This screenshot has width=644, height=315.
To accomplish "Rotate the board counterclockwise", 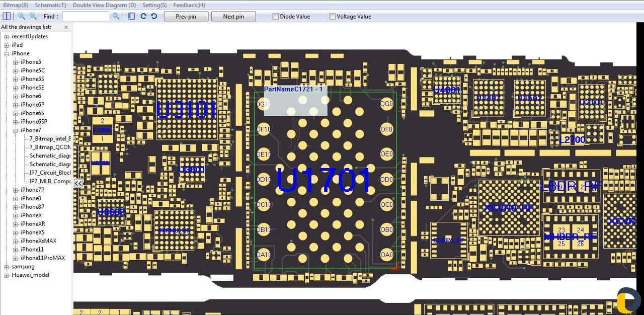I will [154, 16].
